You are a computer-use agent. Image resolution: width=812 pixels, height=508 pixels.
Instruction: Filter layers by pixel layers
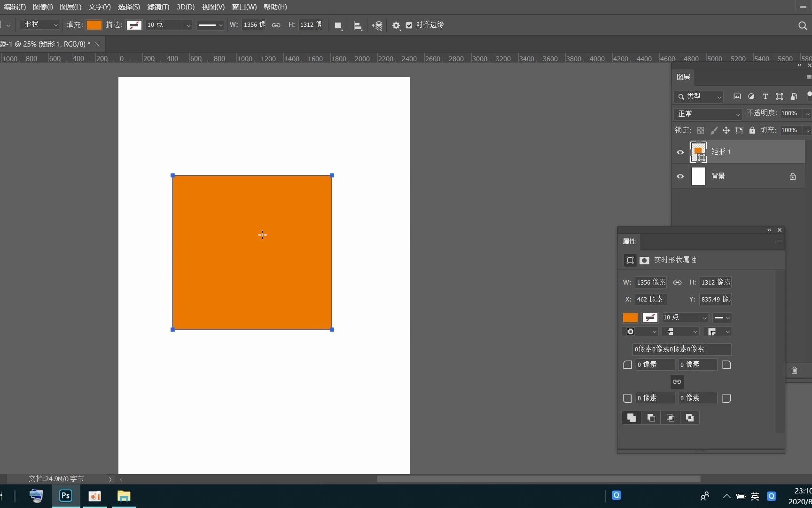point(737,96)
